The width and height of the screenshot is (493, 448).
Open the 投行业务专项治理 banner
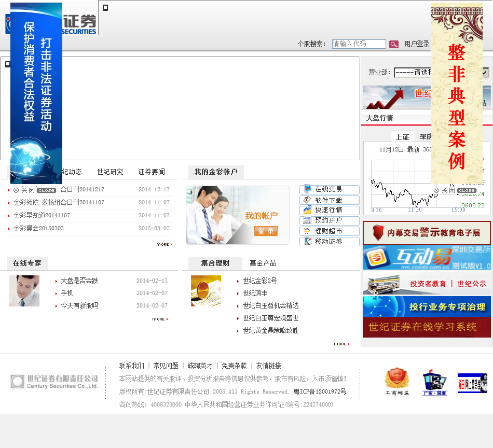click(x=427, y=306)
